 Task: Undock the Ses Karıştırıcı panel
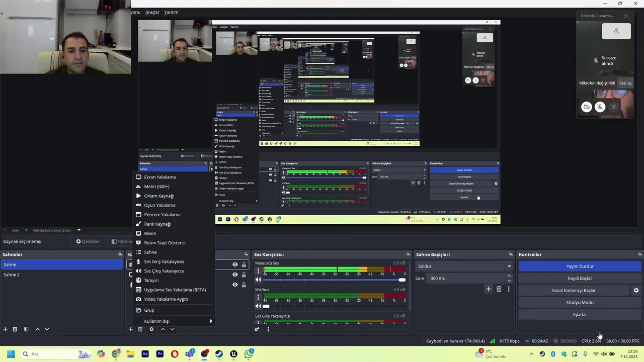point(408,254)
